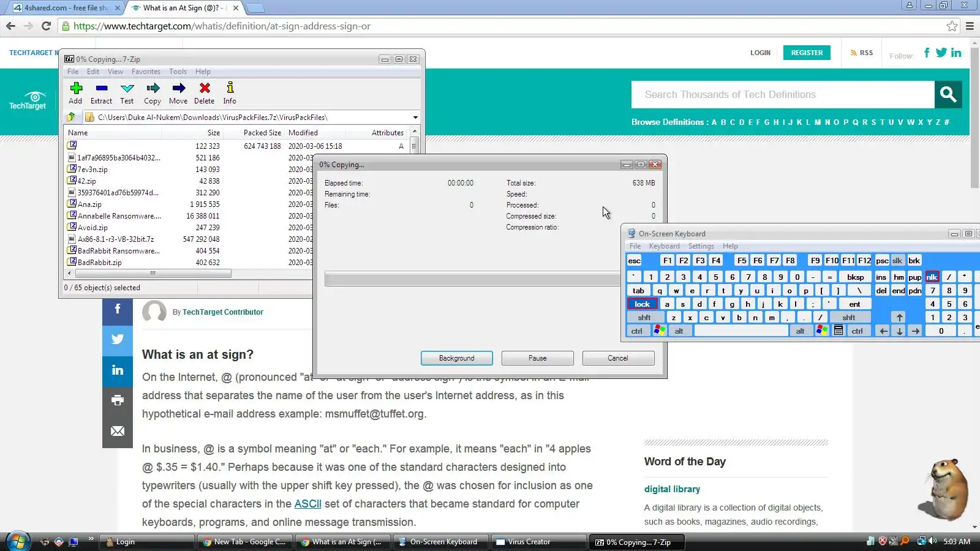Image resolution: width=980 pixels, height=551 pixels.
Task: Click the email envelope icon in sidebar
Action: pyautogui.click(x=118, y=432)
